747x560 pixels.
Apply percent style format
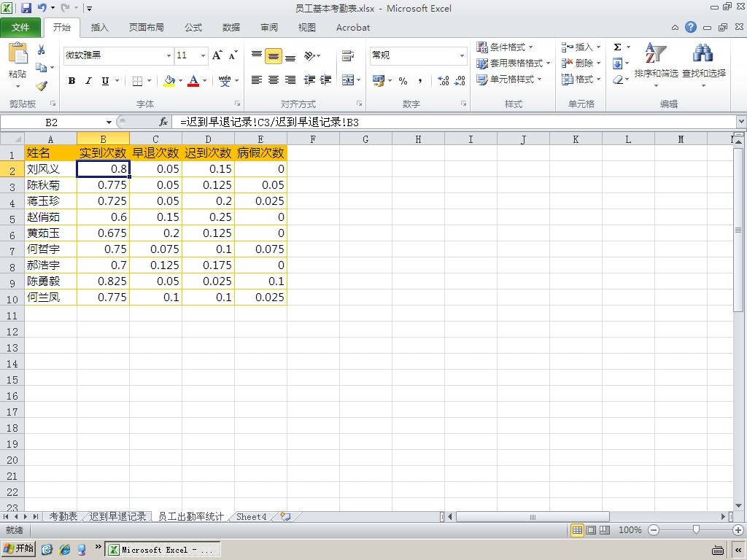pyautogui.click(x=403, y=80)
